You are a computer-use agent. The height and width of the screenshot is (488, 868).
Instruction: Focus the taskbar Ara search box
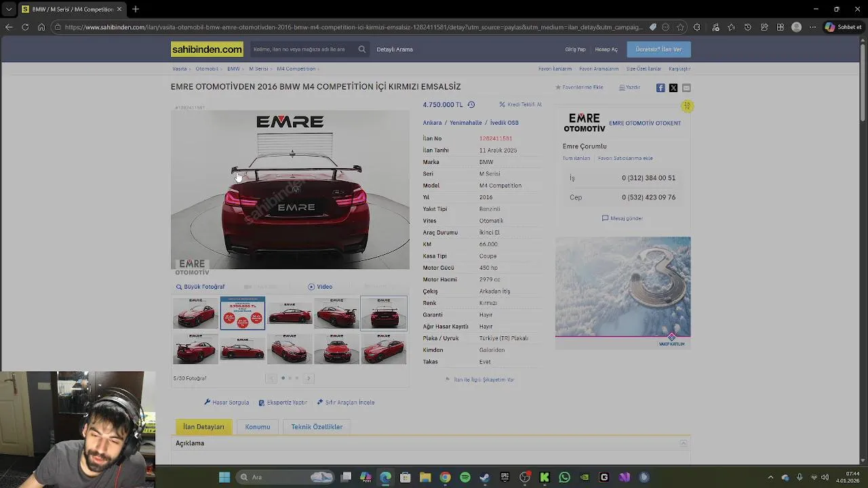coord(285,477)
